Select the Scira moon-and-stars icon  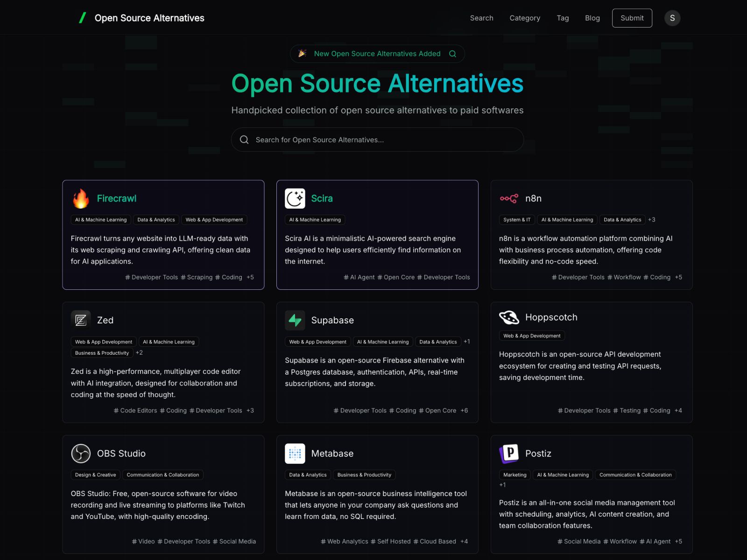[295, 198]
